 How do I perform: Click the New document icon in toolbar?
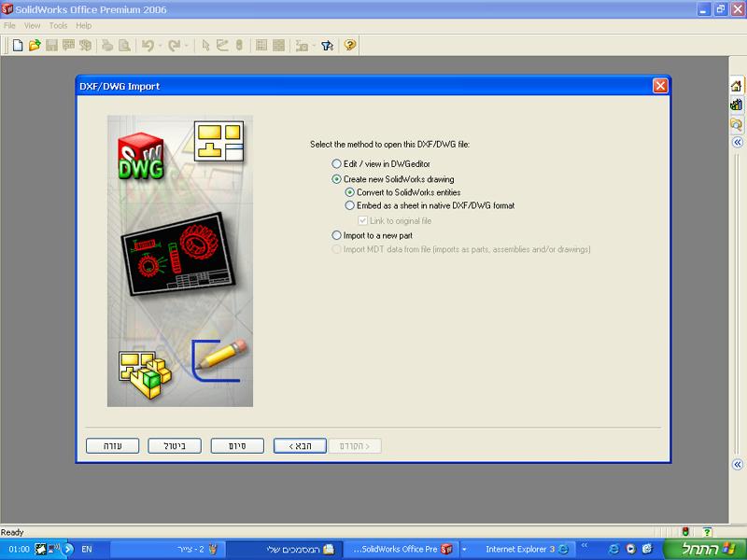(x=17, y=45)
